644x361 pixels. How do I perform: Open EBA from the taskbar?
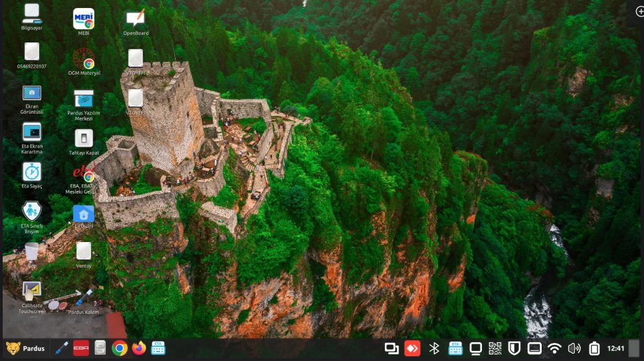(81, 349)
